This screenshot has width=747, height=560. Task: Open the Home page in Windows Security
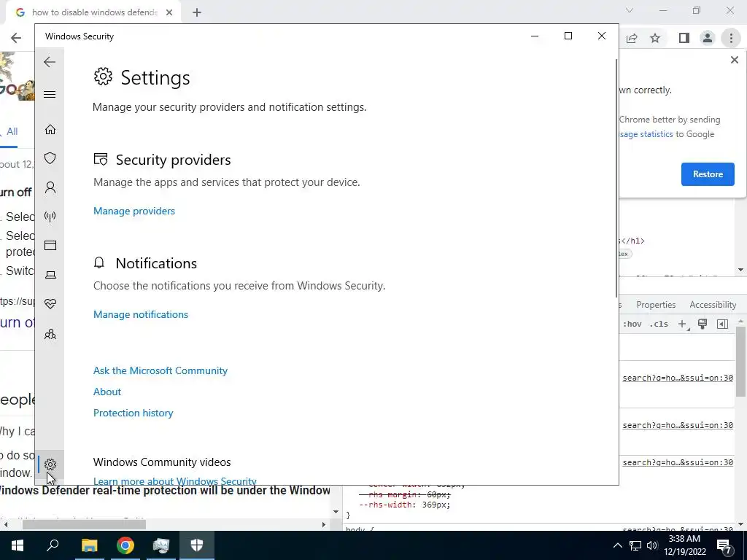pos(50,130)
